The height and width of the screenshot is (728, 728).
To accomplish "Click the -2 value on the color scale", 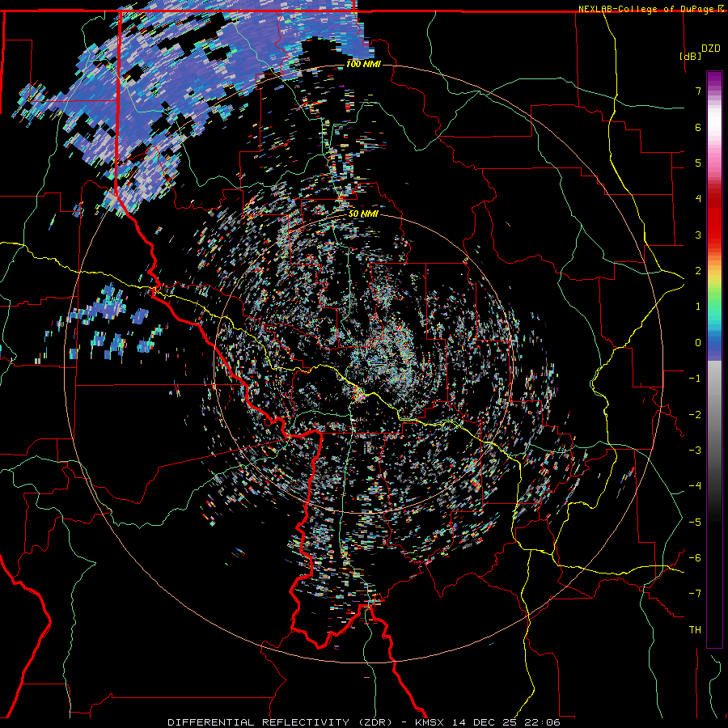I will point(695,415).
